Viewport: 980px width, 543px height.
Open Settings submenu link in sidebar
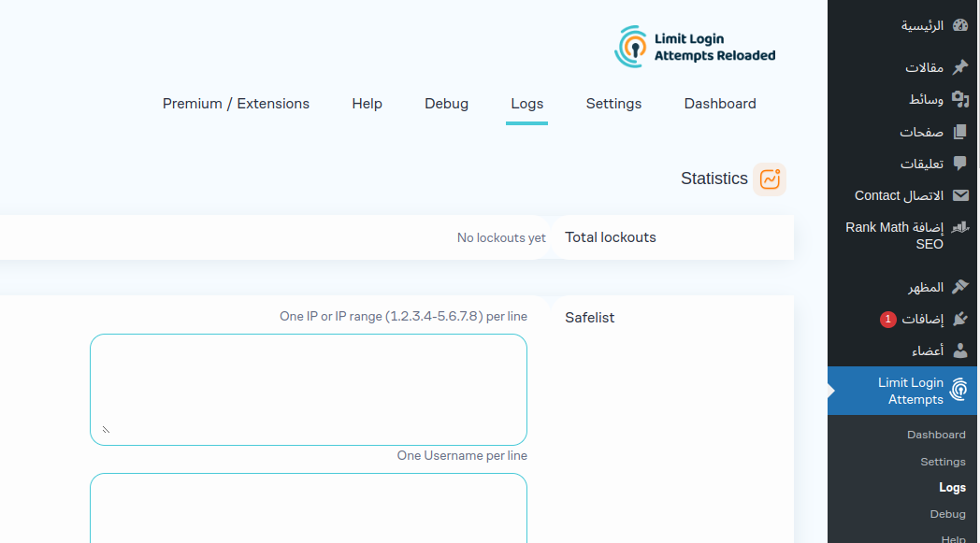(943, 461)
